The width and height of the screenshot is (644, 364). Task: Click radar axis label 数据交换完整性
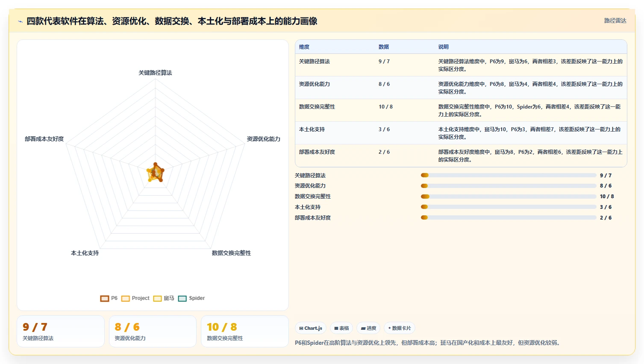coord(232,253)
